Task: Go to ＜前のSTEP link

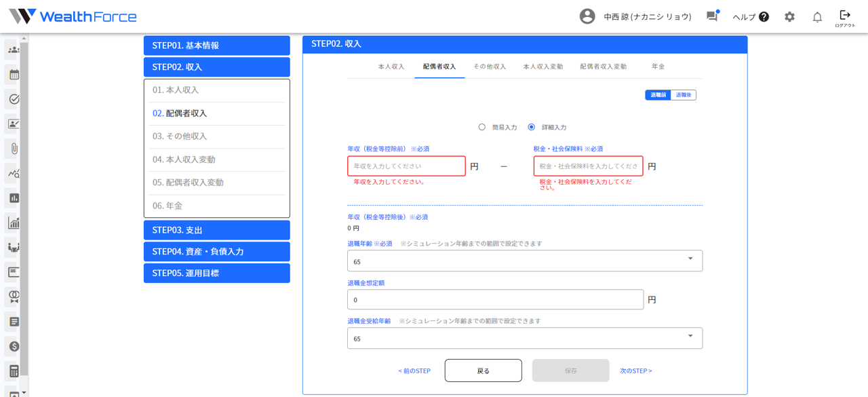Action: click(x=414, y=371)
